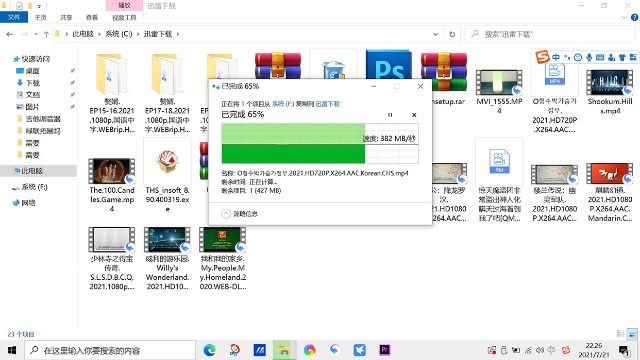Cancel the copy with the X button
This screenshot has width=640, height=360.
[x=414, y=115]
